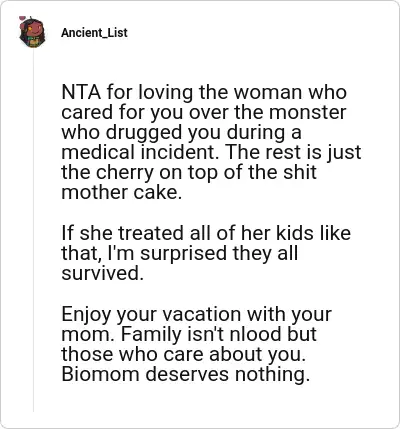Click the words "those who care about you."

click(x=184, y=354)
